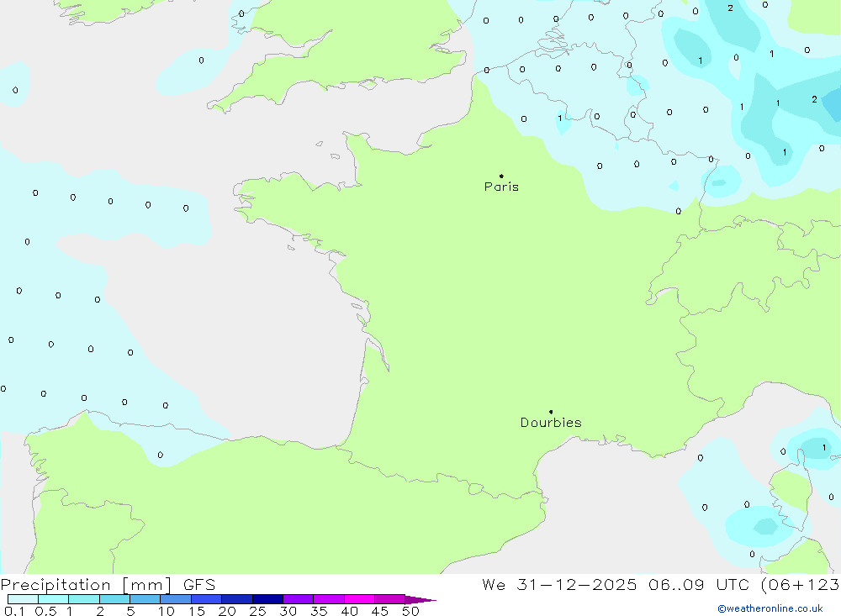Pick the 45–50 mm legend swatch
Screen dimensions: 841x616
coord(389,599)
